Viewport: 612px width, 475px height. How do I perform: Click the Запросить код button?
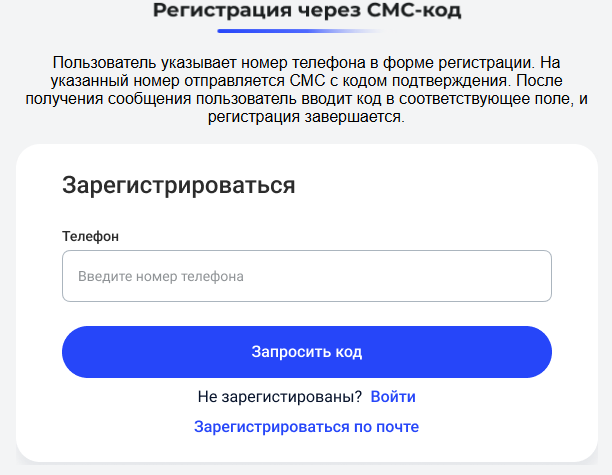(x=307, y=352)
